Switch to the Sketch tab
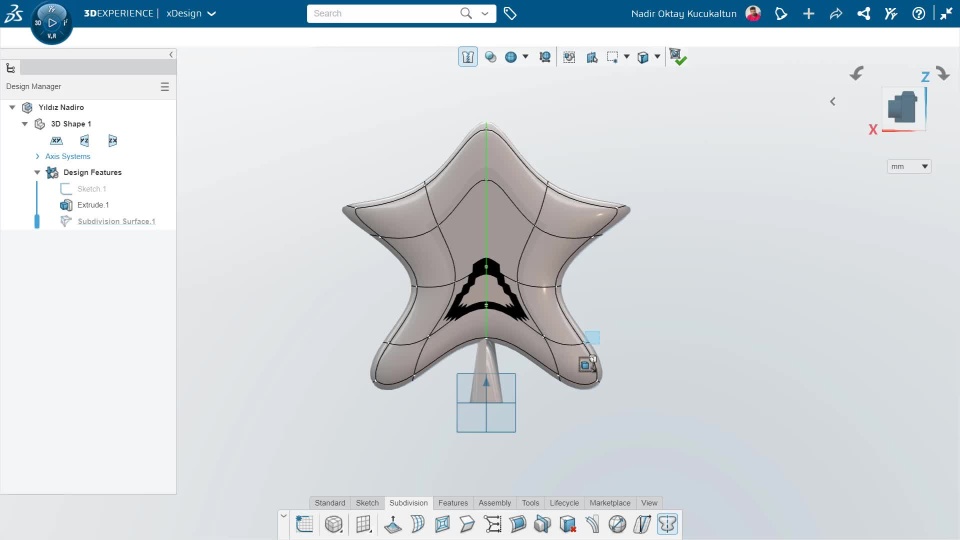960x540 pixels. pos(367,503)
